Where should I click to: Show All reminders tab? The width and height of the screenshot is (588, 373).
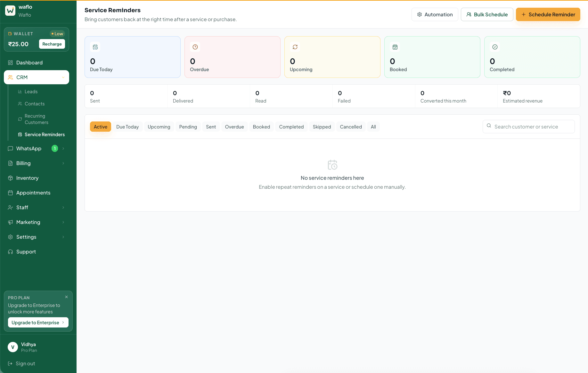[373, 127]
